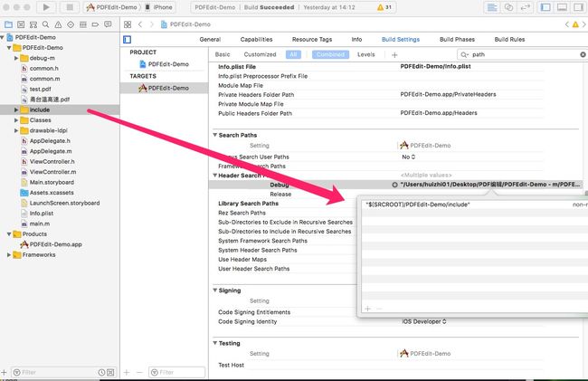The width and height of the screenshot is (588, 381).
Task: Show Customized build settings
Action: click(260, 54)
